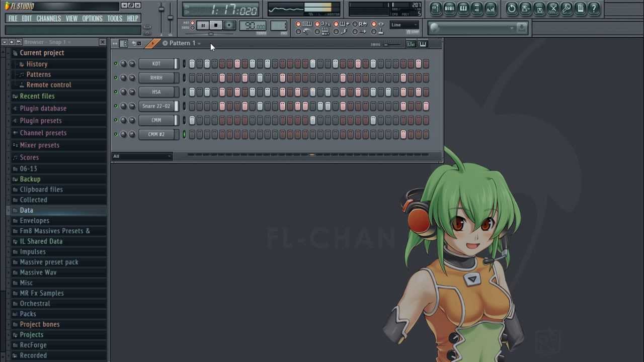Click the Snare 22-02 channel button
644x362 pixels.
coord(156,106)
